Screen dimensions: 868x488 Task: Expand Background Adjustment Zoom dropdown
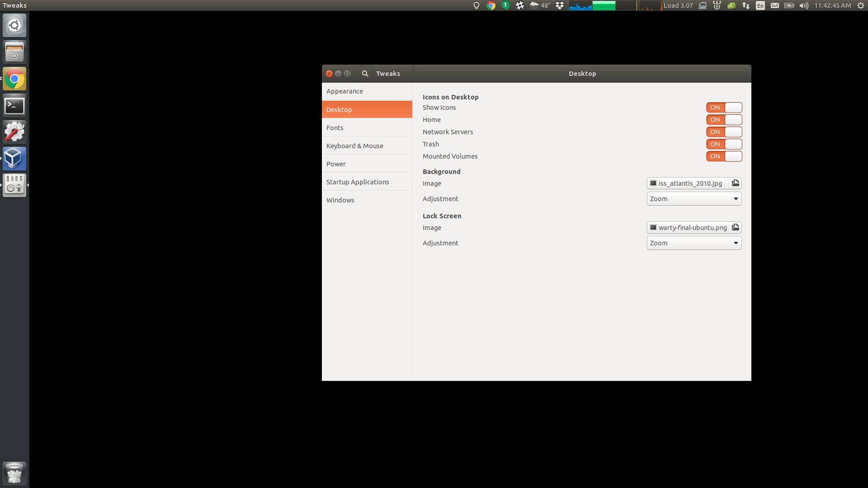(x=694, y=199)
